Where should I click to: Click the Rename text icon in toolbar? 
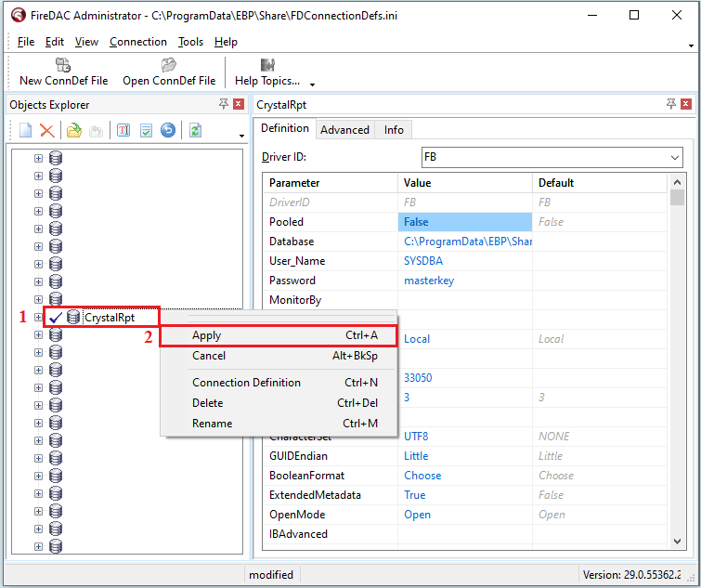pos(123,131)
